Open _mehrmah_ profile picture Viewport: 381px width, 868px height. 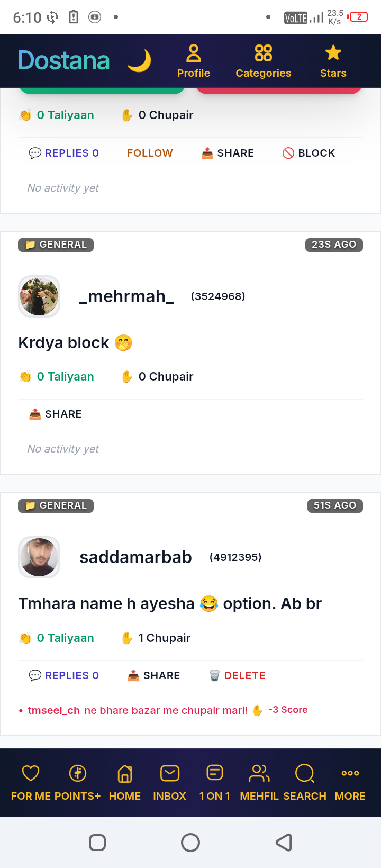[39, 296]
